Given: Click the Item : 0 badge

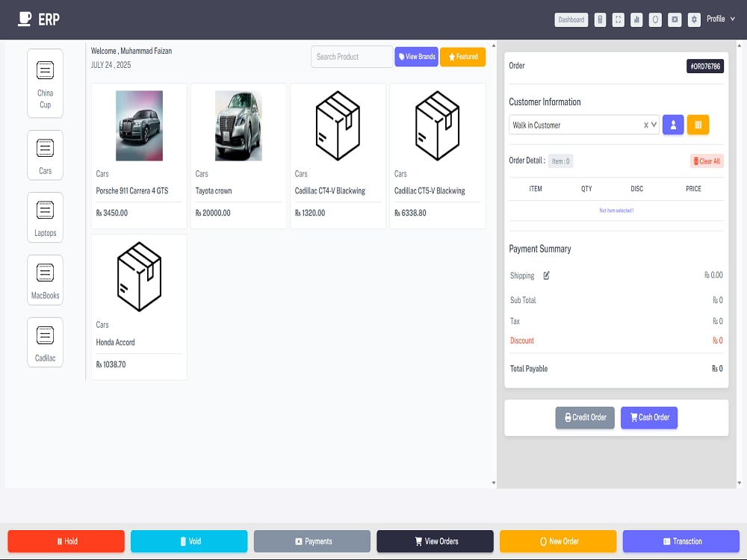Looking at the screenshot, I should click(x=561, y=161).
